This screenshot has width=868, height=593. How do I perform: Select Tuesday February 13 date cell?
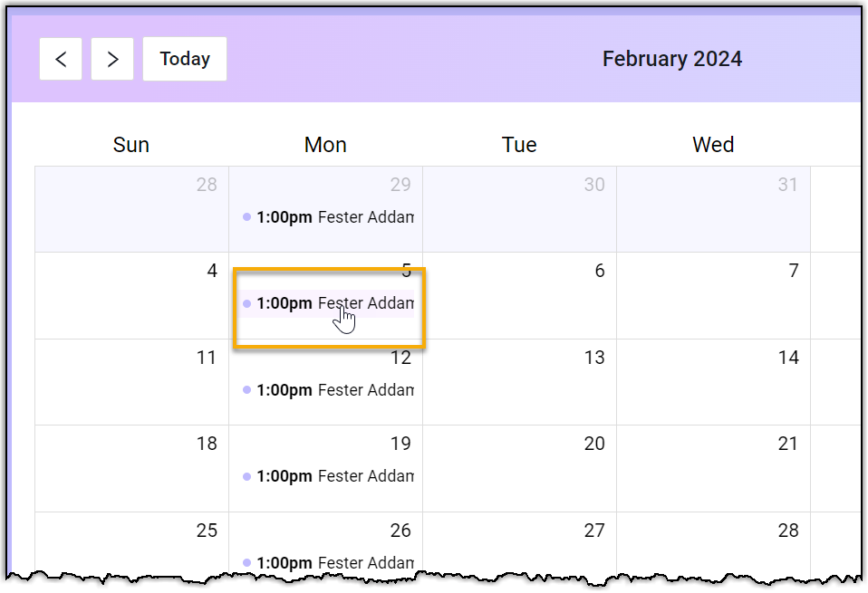(520, 382)
